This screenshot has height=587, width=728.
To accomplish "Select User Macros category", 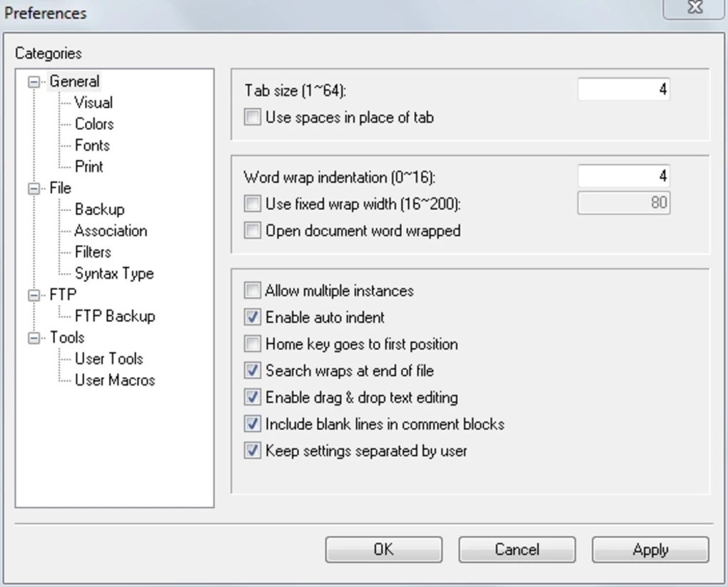I will point(114,381).
